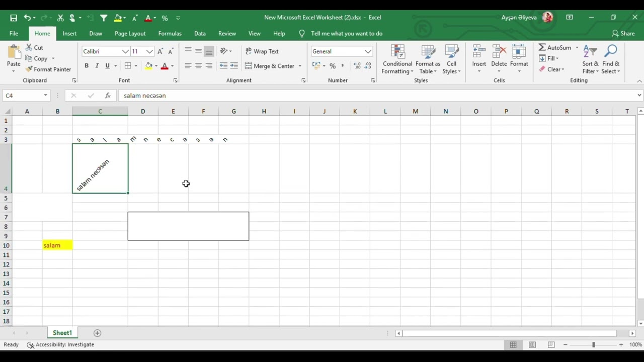The width and height of the screenshot is (644, 362).
Task: Undo the last action
Action: click(27, 18)
